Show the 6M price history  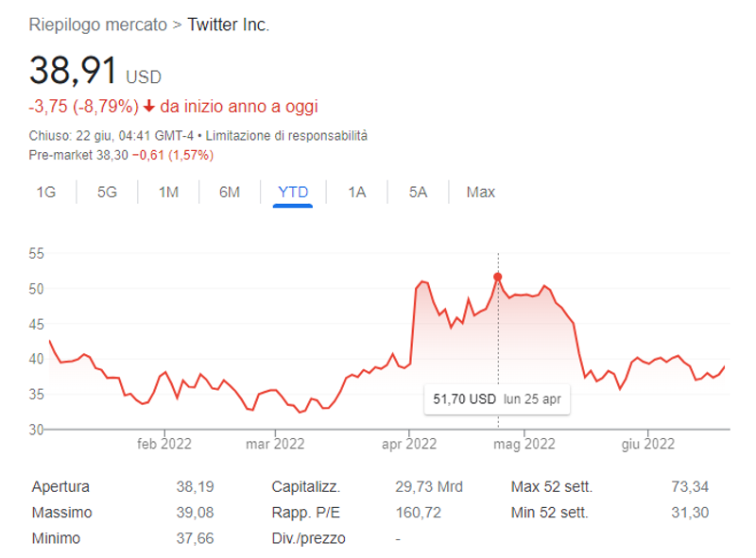tap(230, 192)
